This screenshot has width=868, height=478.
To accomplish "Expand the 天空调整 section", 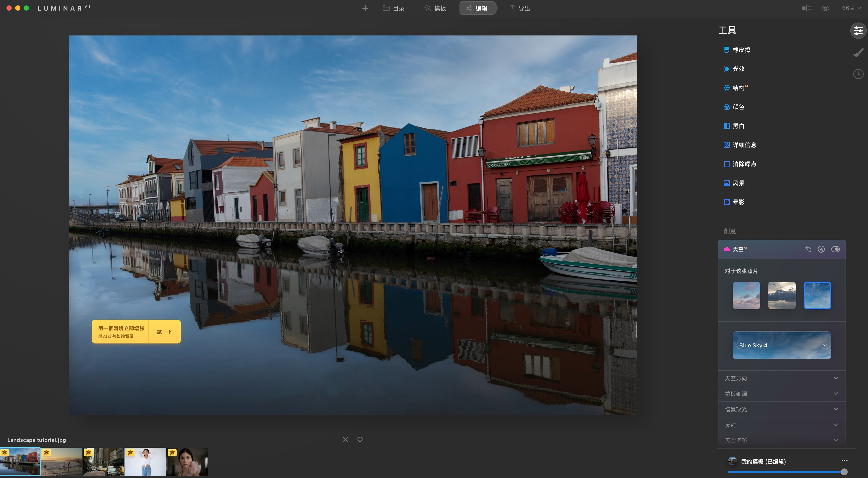I will coord(782,441).
